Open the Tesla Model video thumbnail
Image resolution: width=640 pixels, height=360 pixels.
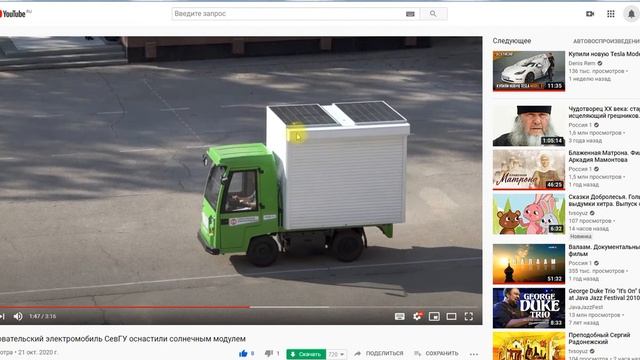[x=529, y=71]
